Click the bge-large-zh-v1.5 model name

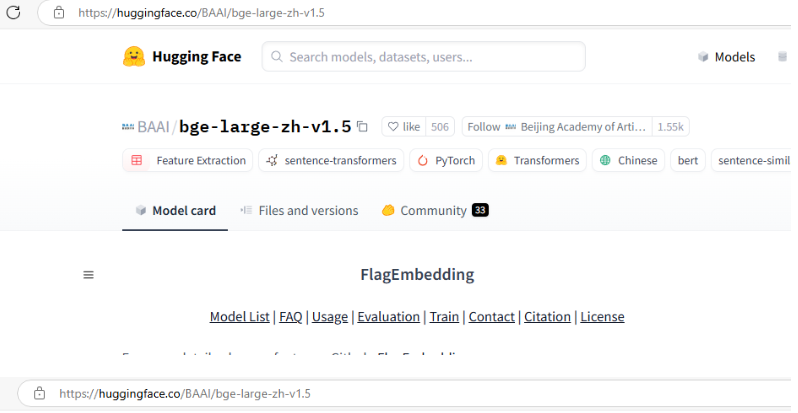coord(265,127)
